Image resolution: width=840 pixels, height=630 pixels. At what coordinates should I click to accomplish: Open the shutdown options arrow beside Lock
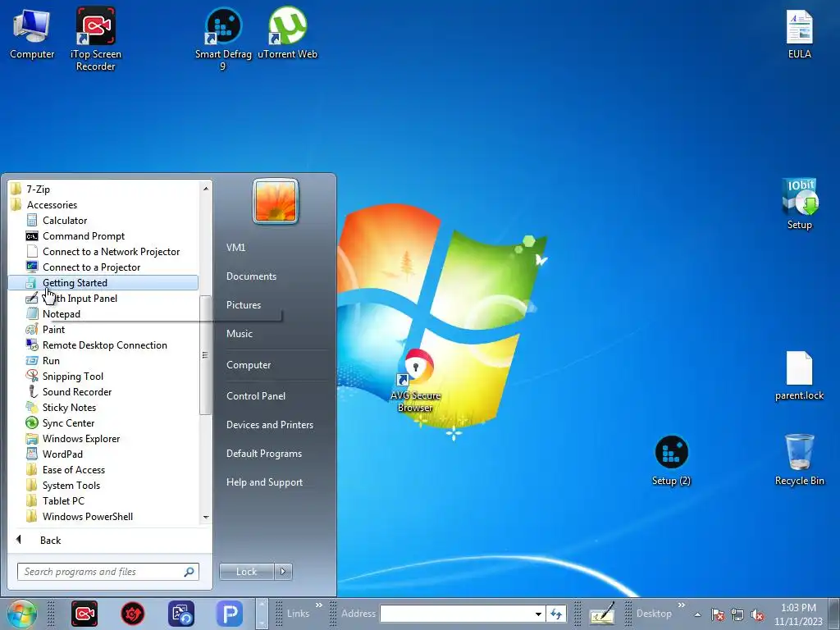(x=283, y=572)
